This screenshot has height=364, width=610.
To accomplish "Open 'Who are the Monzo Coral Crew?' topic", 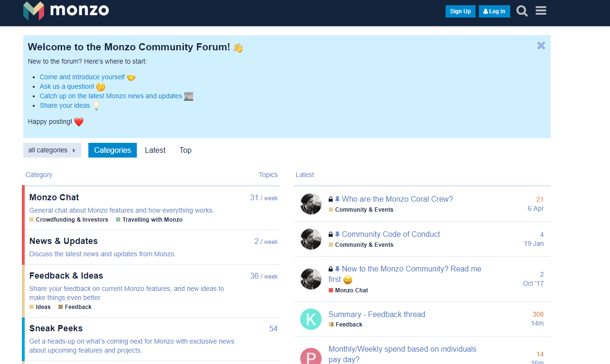I will 398,199.
